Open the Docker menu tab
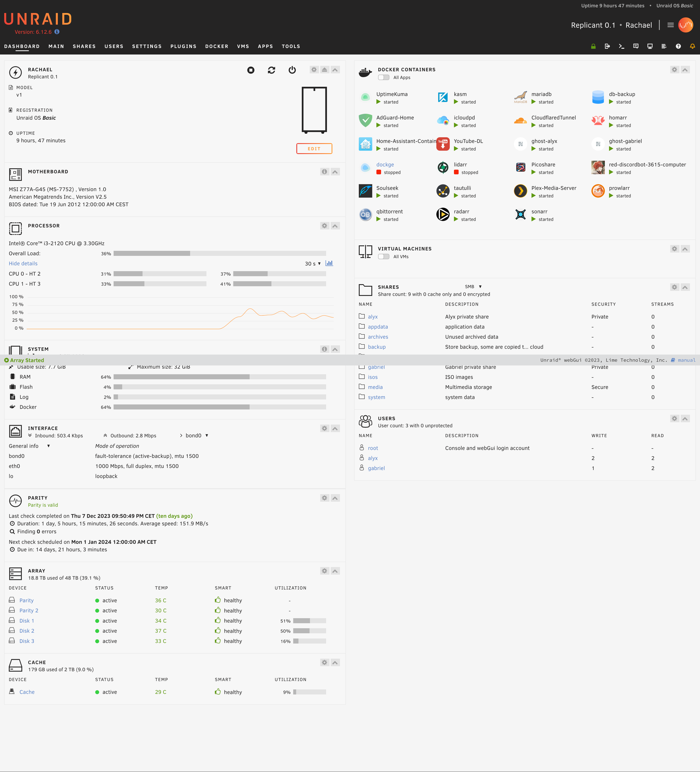This screenshot has height=772, width=700. click(x=217, y=46)
